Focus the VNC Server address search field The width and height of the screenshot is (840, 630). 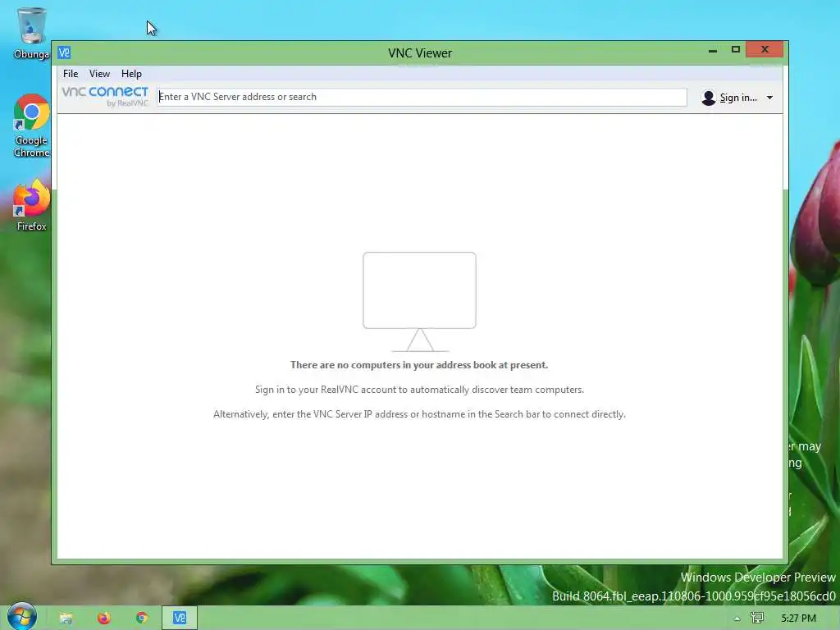[422, 97]
